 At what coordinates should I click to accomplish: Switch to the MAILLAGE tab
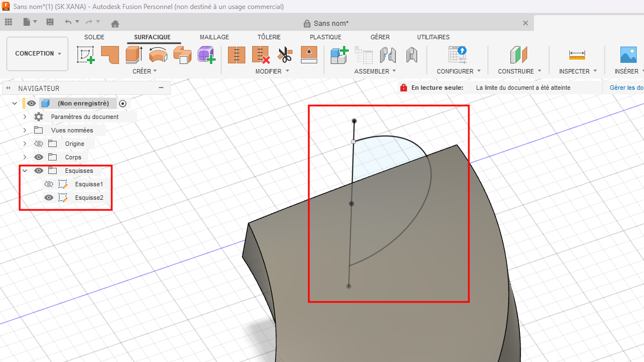pyautogui.click(x=214, y=37)
